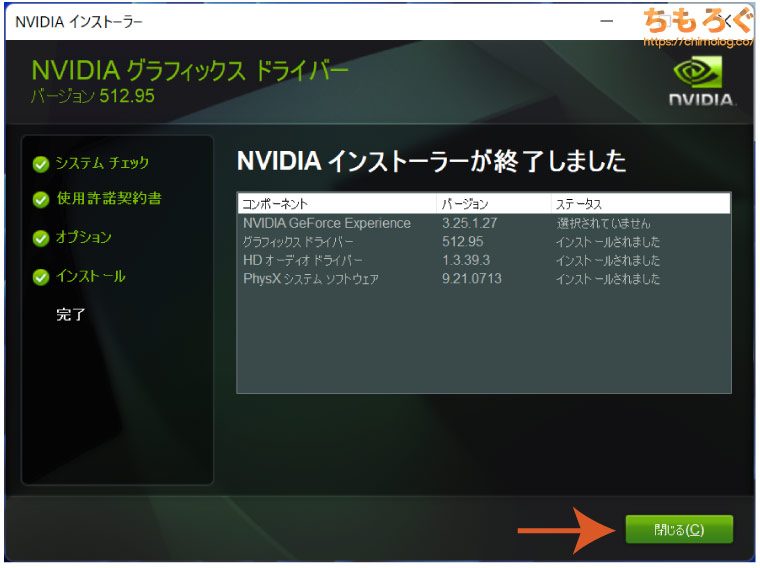
Task: Click the NVIDIA グラフィックス ドライバー title
Action: pos(190,71)
